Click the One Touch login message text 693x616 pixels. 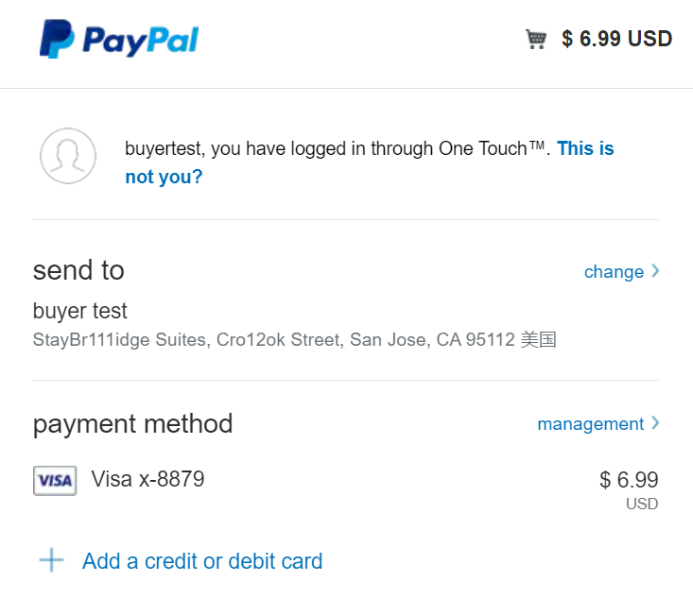[337, 149]
